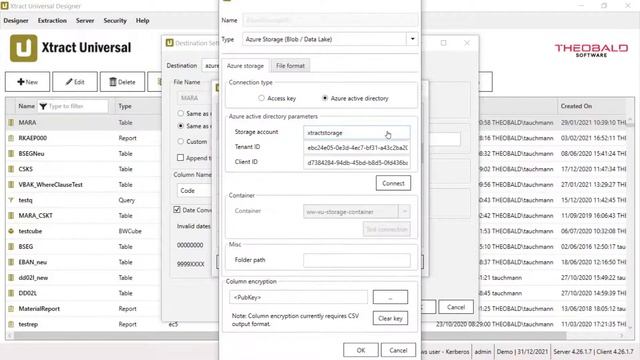Open the destination Type dropdown
640x360 pixels.
[x=412, y=39]
